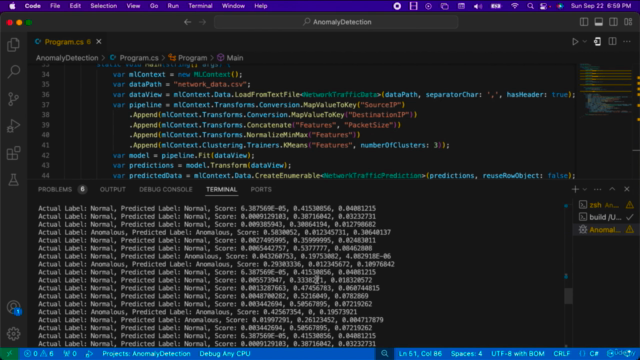Open the Explorer view in activity bar
640x360 pixels.
13,44
